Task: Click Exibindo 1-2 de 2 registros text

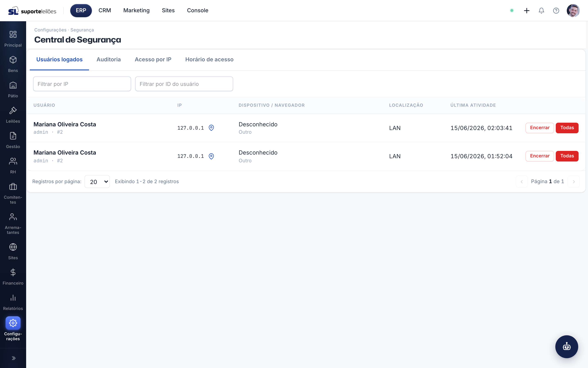Action: 147,182
